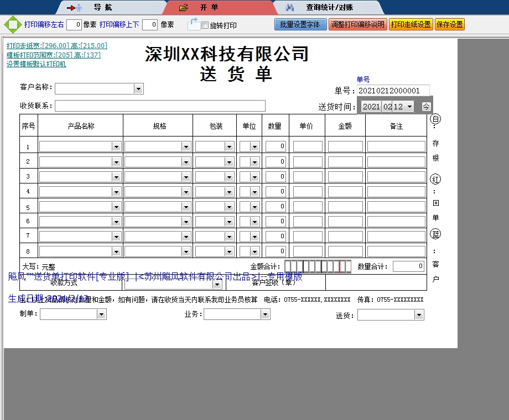
Task: Click the 调整打印偏移说明 button
Action: click(357, 25)
